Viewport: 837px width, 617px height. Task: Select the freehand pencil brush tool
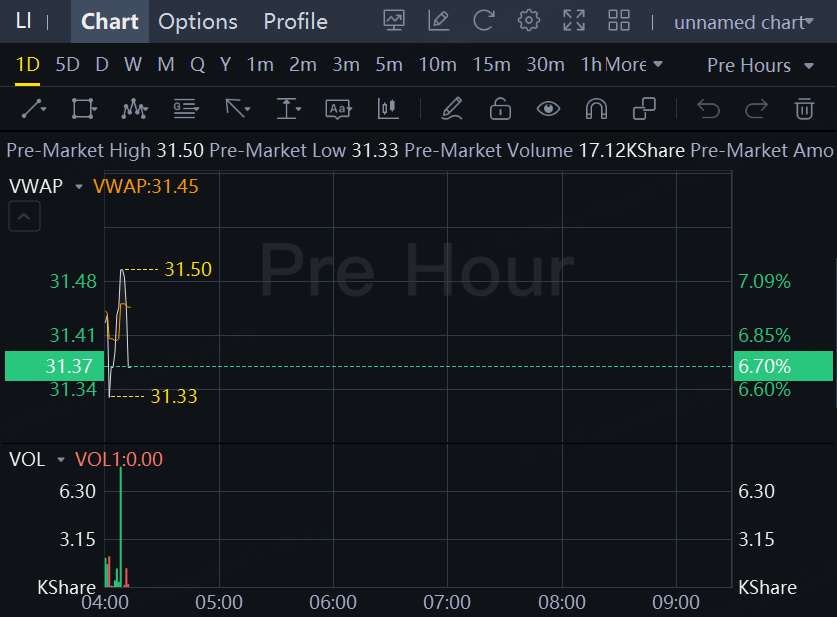click(x=452, y=109)
